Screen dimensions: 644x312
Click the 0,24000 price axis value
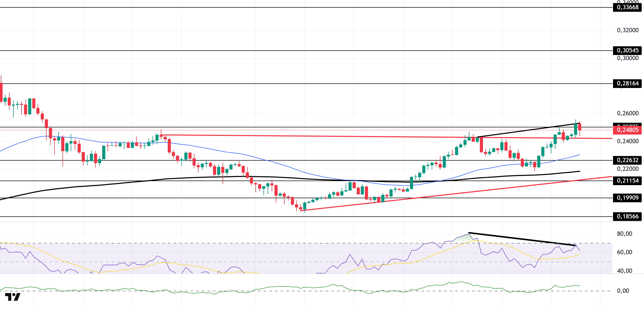click(x=628, y=141)
